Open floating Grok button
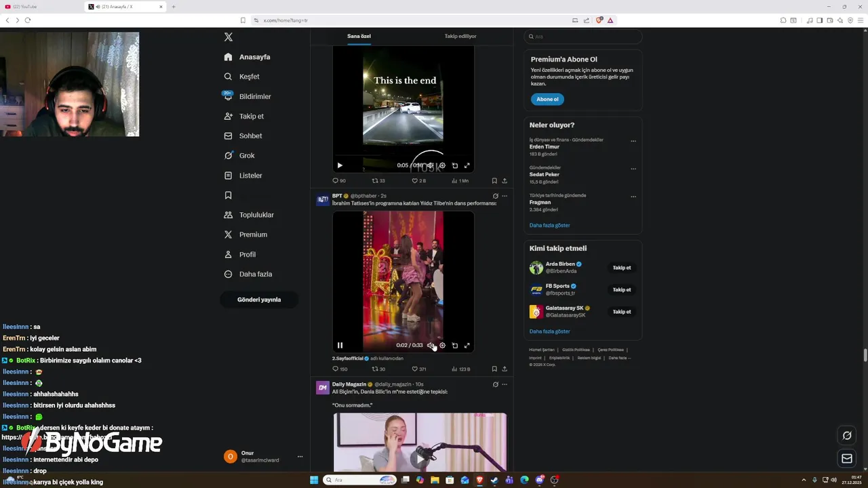 [x=847, y=436]
